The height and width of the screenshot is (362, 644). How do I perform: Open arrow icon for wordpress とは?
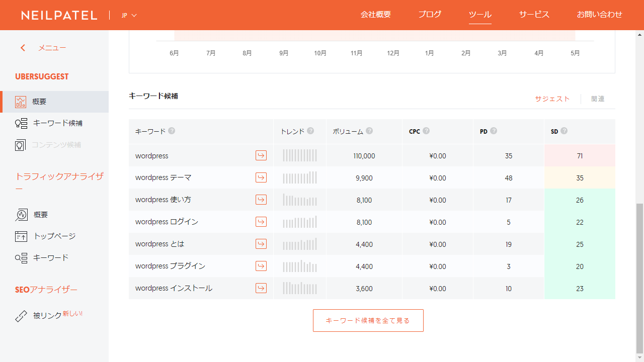(261, 244)
